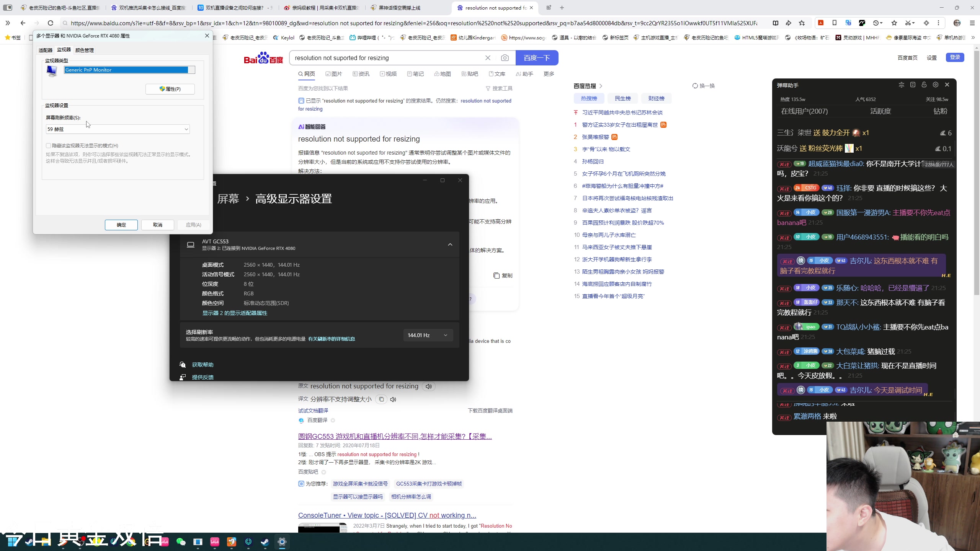
Task: Click the share arrow icon in address bar
Action: click(789, 23)
